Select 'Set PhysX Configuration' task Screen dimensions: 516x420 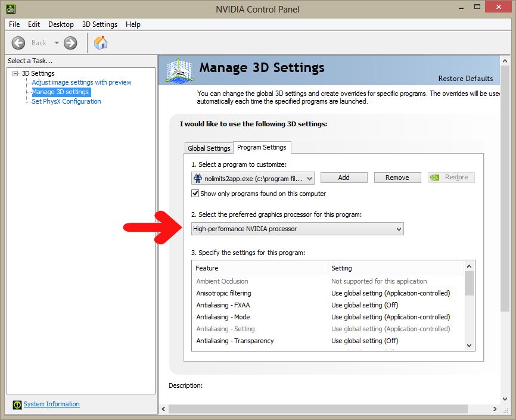point(66,101)
